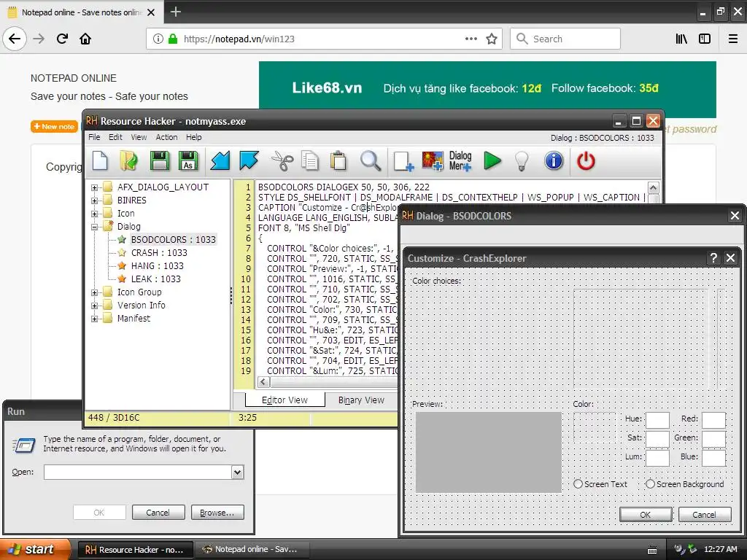
Task: Open Firefox Library icon
Action: click(x=681, y=39)
